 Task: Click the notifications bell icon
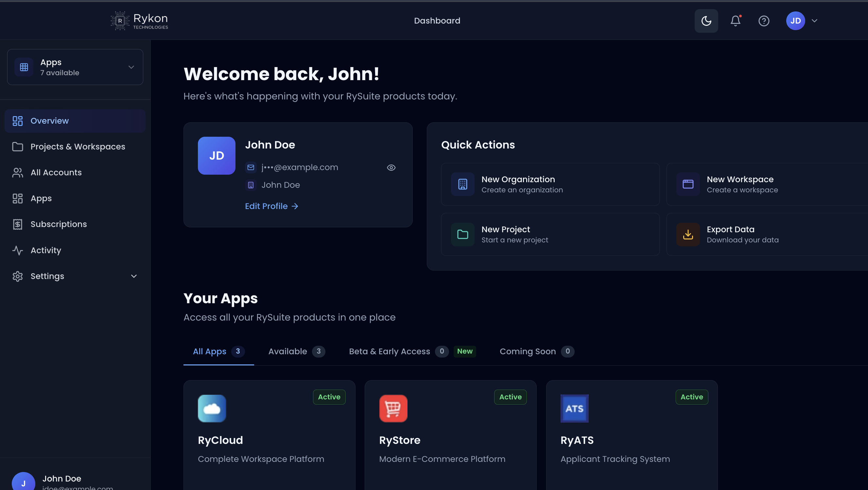[x=735, y=21]
